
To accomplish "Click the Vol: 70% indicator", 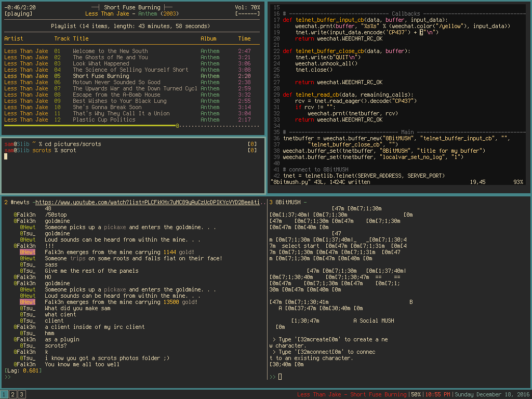I will 247,7.
